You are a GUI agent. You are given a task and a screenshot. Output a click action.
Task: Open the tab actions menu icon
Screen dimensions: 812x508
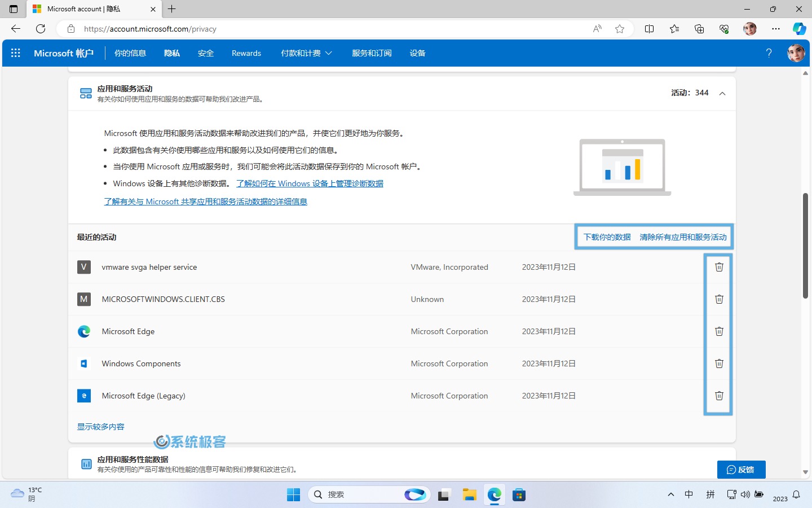point(14,9)
